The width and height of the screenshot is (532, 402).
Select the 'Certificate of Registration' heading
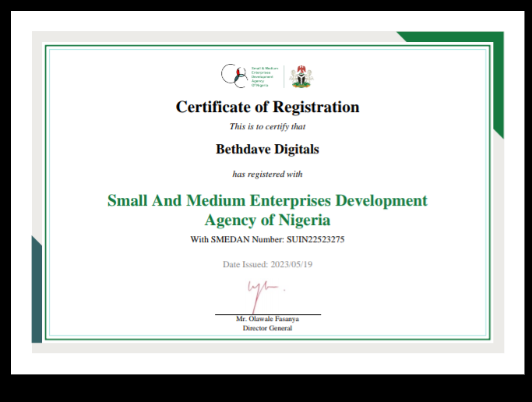tap(267, 107)
